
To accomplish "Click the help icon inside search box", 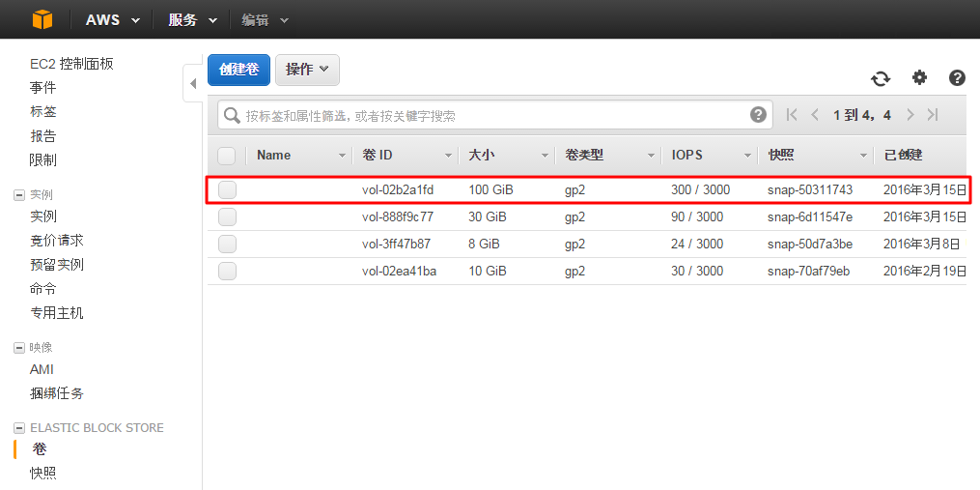I will tap(758, 114).
